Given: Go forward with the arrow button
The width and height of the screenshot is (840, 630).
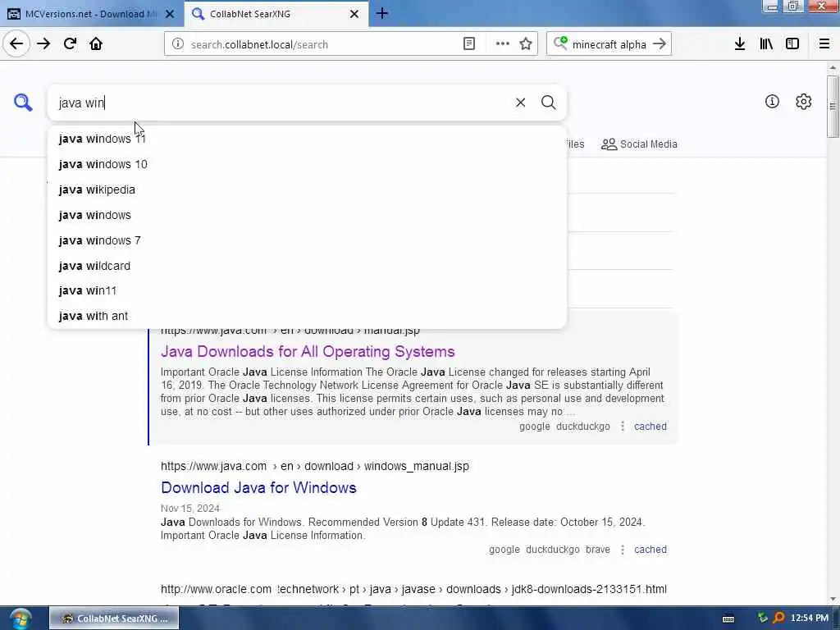Looking at the screenshot, I should click(43, 44).
